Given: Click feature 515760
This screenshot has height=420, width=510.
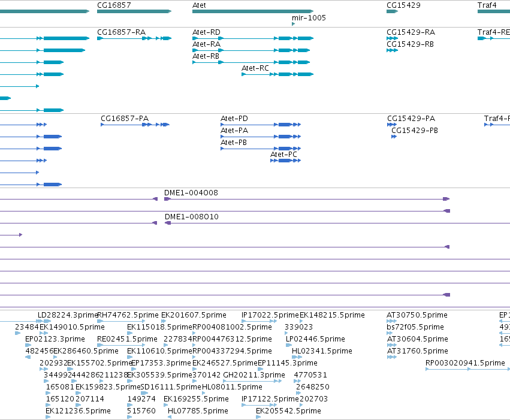Looking at the screenshot, I should 141,411.
